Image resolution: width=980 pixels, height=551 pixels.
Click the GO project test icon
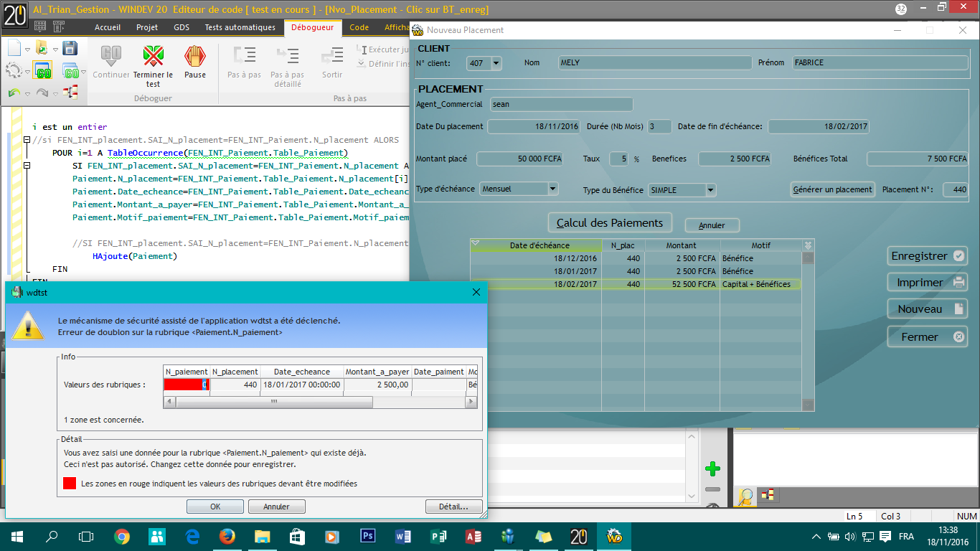(70, 71)
